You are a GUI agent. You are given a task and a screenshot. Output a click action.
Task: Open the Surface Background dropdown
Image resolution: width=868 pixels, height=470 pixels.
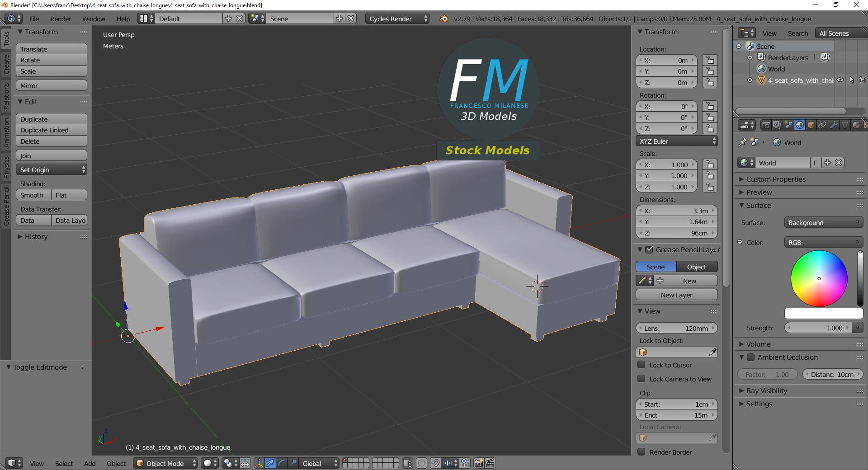[823, 222]
